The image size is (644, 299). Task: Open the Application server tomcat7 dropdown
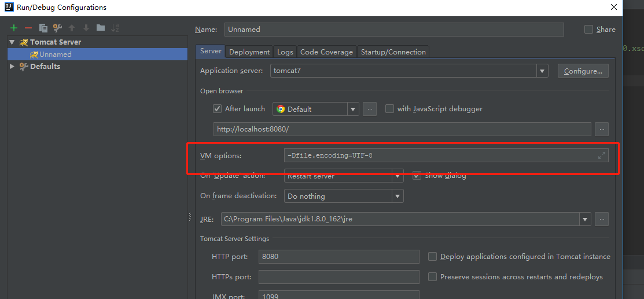[542, 71]
